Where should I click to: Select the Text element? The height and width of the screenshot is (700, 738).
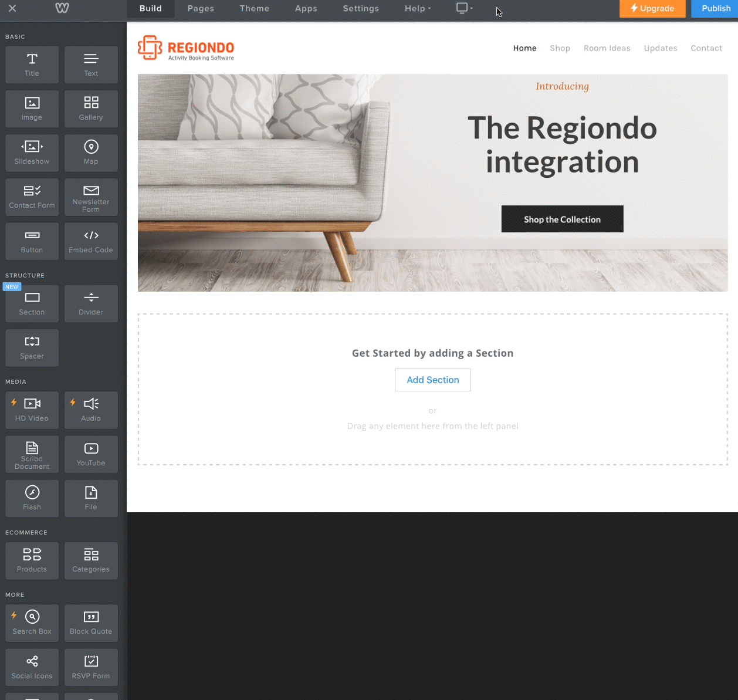point(91,65)
